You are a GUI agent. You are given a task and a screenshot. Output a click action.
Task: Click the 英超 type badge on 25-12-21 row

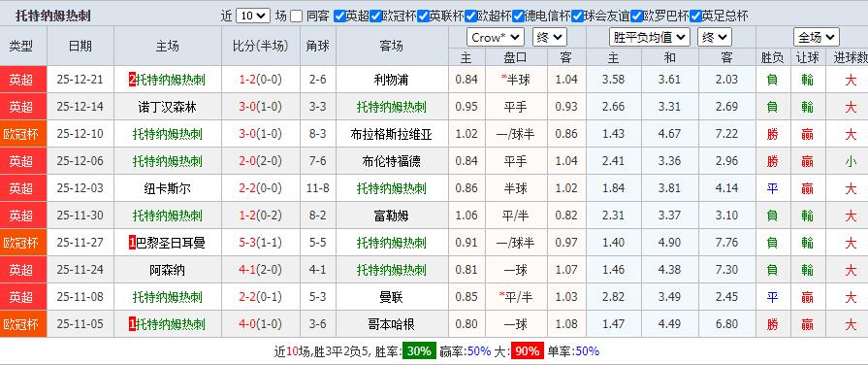(x=22, y=80)
